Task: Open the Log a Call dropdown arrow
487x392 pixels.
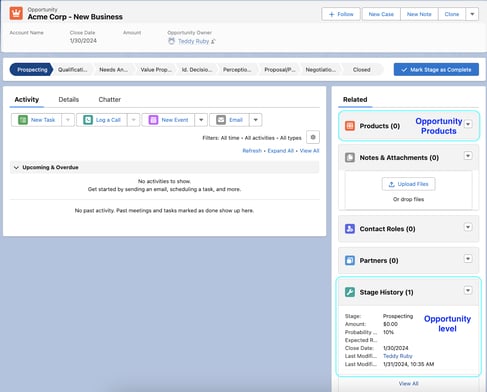Action: [133, 120]
